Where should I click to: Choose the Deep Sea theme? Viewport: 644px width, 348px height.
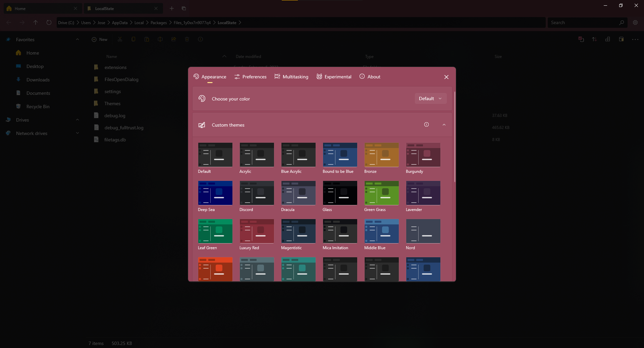click(215, 193)
